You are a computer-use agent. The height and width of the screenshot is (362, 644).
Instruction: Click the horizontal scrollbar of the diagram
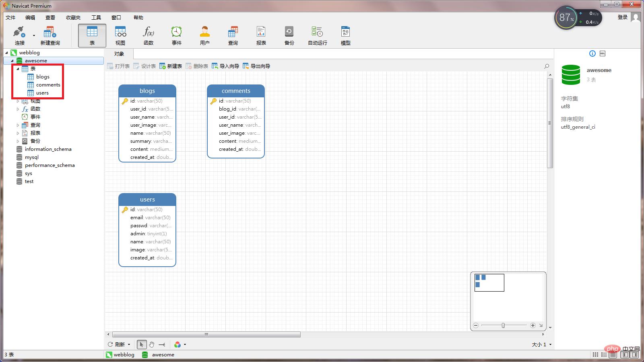pyautogui.click(x=206, y=335)
